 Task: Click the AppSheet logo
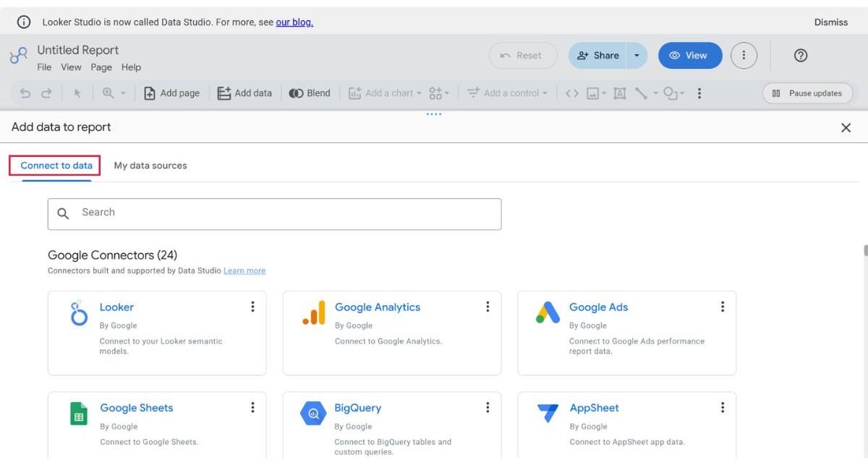point(548,413)
